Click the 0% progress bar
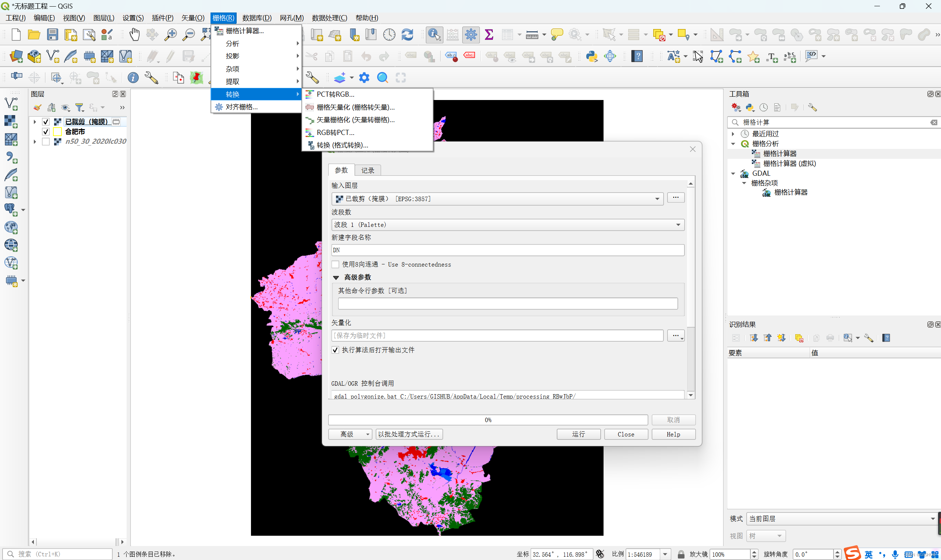The height and width of the screenshot is (560, 941). (488, 420)
